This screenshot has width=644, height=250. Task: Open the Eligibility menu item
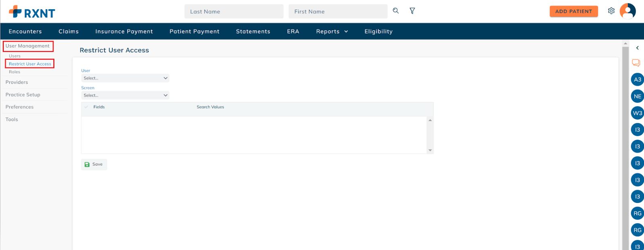click(378, 31)
